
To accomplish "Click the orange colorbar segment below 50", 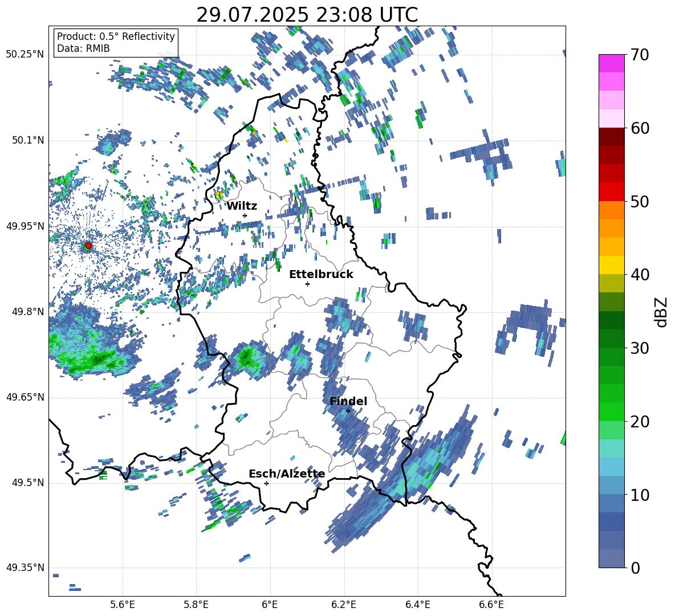I will pos(611,210).
